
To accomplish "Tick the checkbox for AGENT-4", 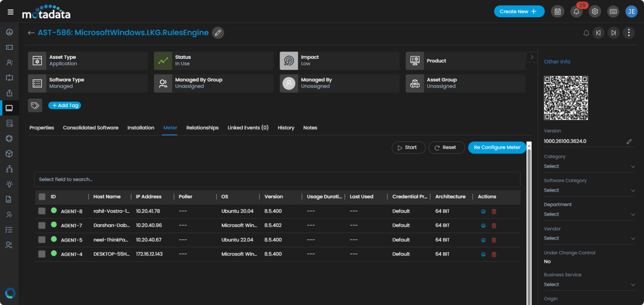I will (x=42, y=254).
